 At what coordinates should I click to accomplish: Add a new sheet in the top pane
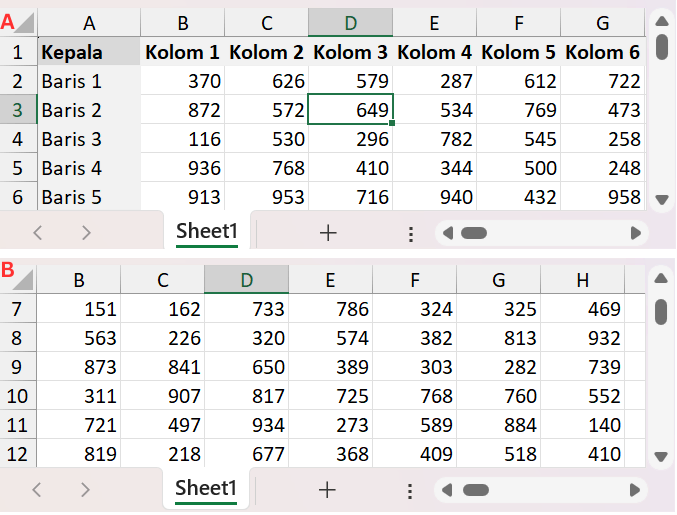click(327, 233)
